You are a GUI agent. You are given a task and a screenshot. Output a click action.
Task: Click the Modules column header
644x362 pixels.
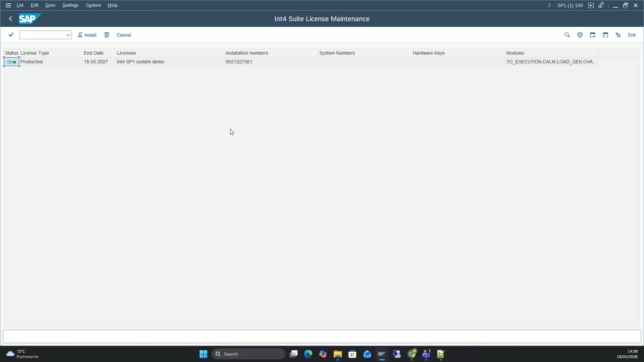pos(552,53)
